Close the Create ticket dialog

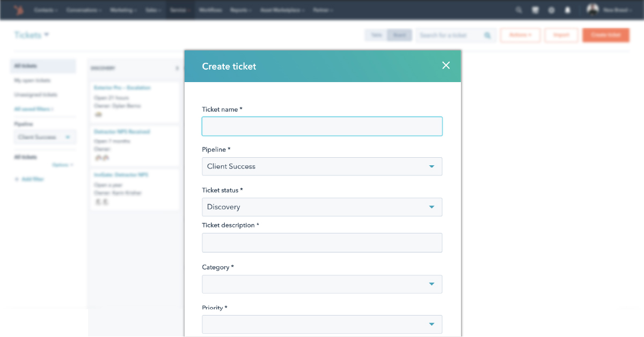pyautogui.click(x=445, y=65)
